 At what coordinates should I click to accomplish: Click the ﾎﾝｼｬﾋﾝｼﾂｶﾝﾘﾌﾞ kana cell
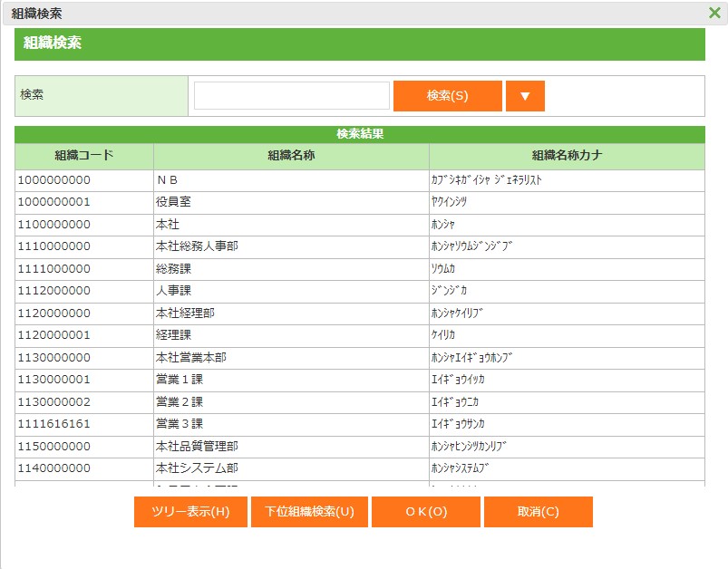[x=567, y=447]
